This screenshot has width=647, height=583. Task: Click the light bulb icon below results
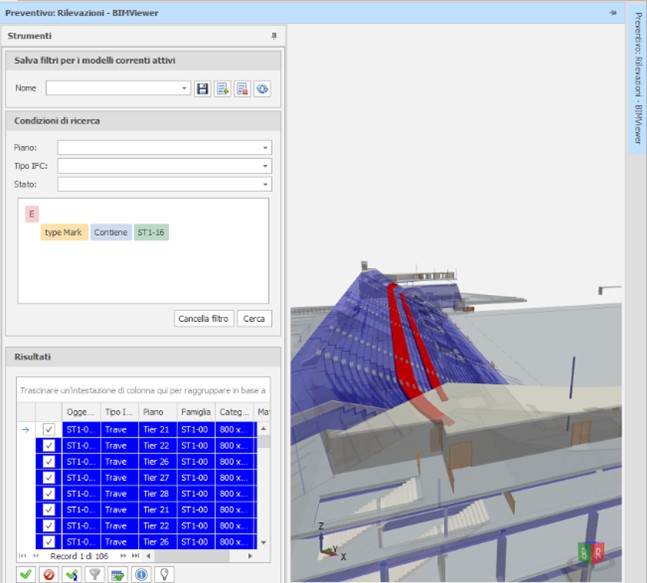point(164,574)
